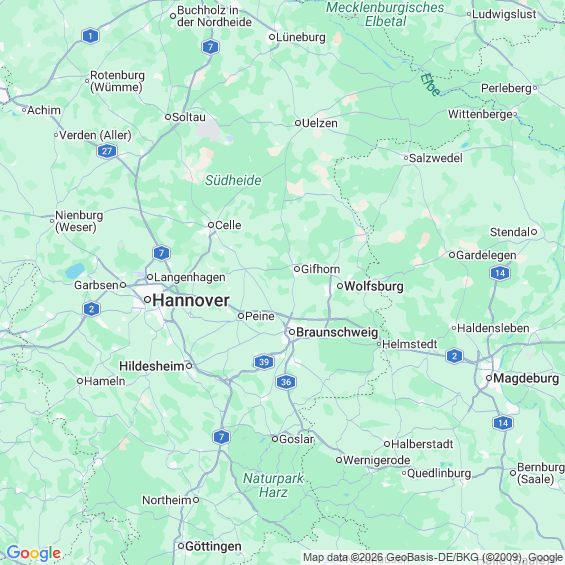Screen dimensions: 565x565
Task: Select the Göttingen city marker
Action: tap(181, 546)
